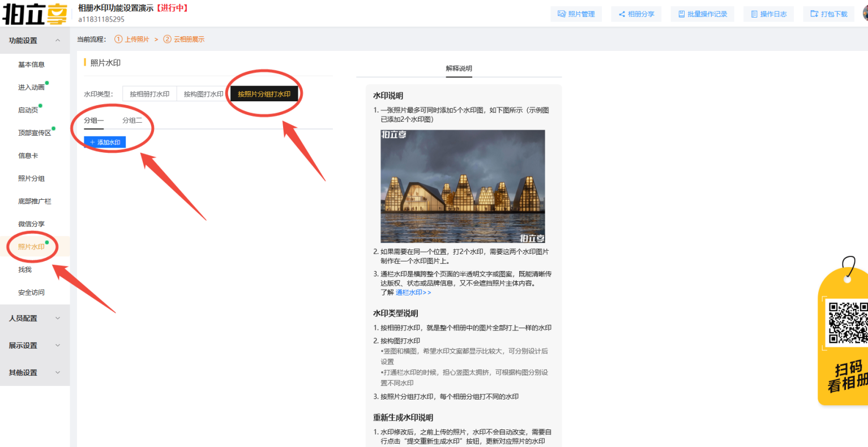Open 操作日志 log icon button

(x=768, y=14)
